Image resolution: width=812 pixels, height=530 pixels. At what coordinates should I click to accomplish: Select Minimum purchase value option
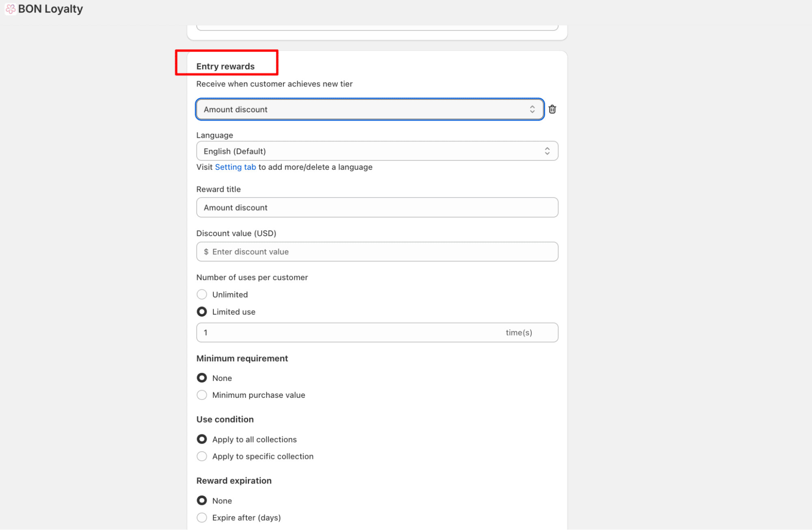[202, 395]
